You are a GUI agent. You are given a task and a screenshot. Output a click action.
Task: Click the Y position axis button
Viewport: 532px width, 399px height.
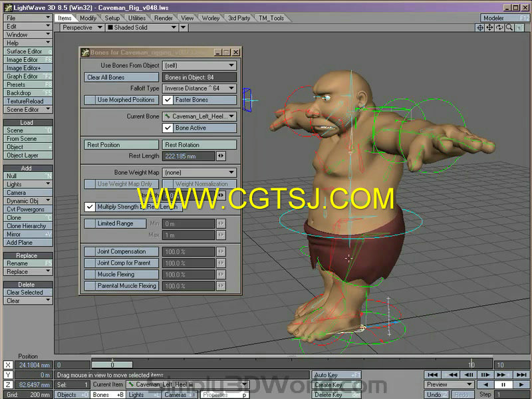tap(8, 375)
